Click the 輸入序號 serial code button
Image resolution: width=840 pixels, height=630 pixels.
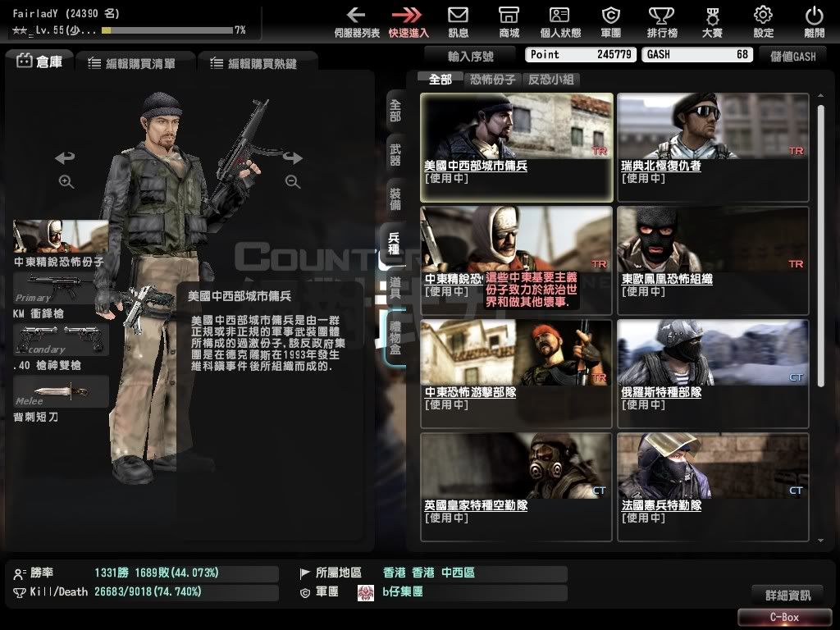[470, 56]
